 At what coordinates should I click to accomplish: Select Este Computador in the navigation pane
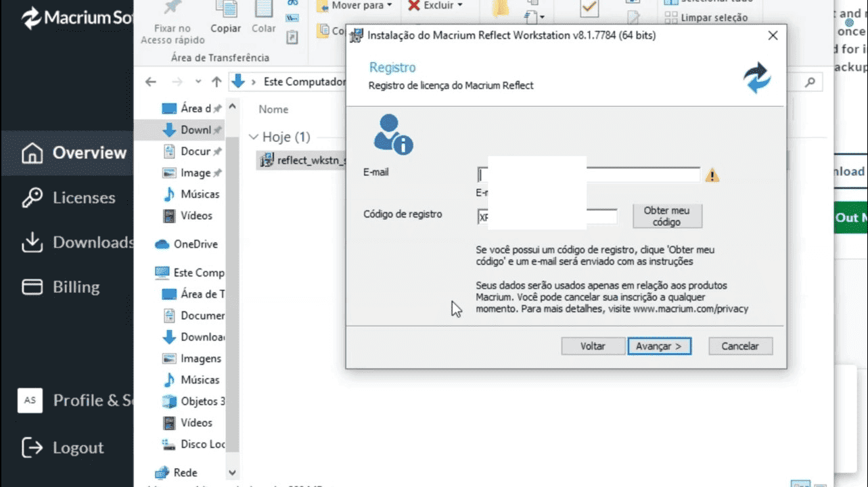pos(189,273)
